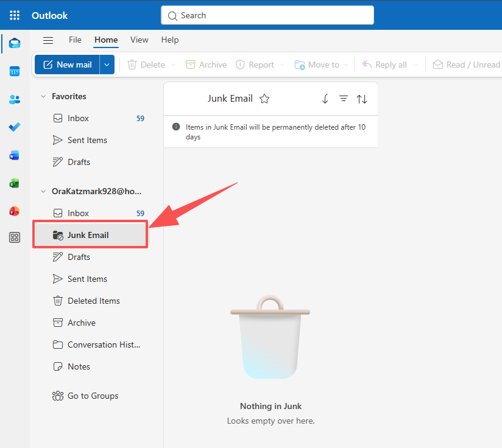Open Mail from the left app rail

15,43
